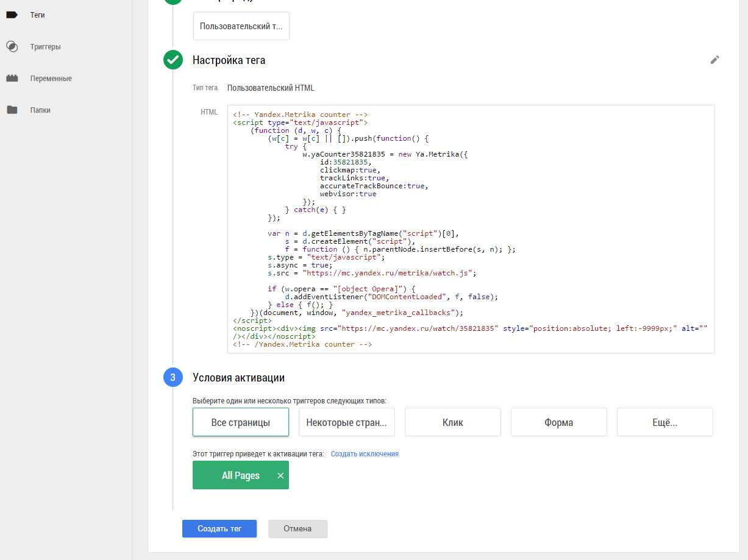Click the Настройка тега section heading
Screen dimensions: 748x560
pyautogui.click(x=229, y=60)
